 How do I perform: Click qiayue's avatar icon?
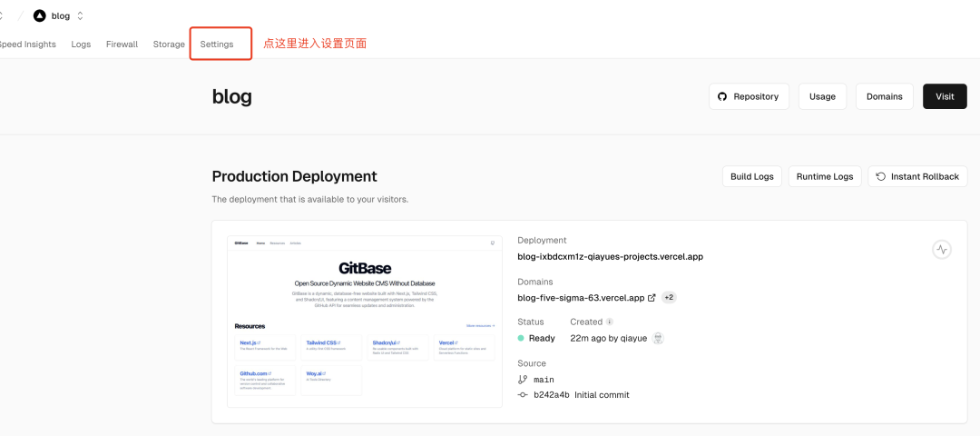pyautogui.click(x=658, y=339)
